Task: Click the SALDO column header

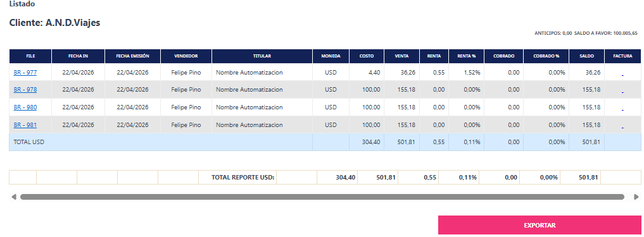Action: 586,56
